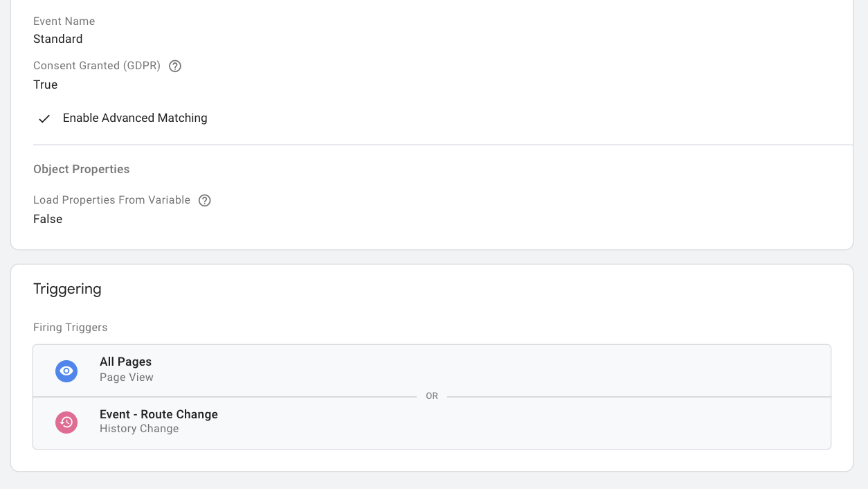Click the Object Properties section label
This screenshot has width=868, height=489.
pyautogui.click(x=81, y=169)
